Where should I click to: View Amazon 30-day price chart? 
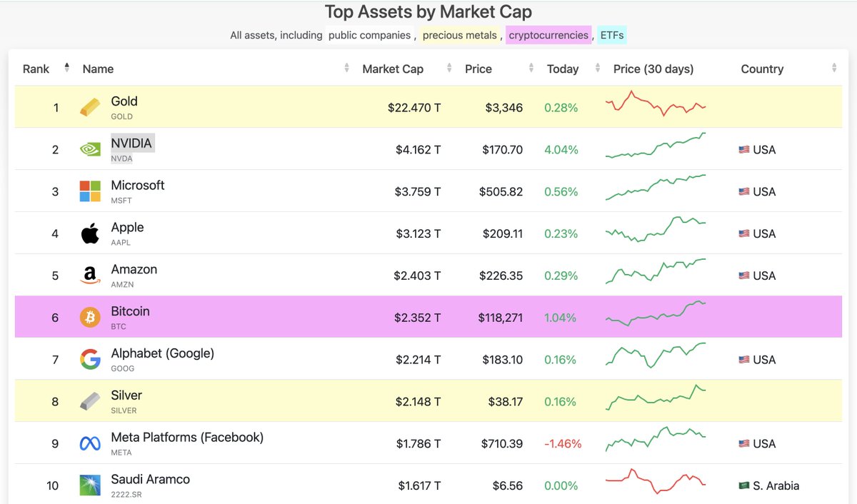coord(656,271)
